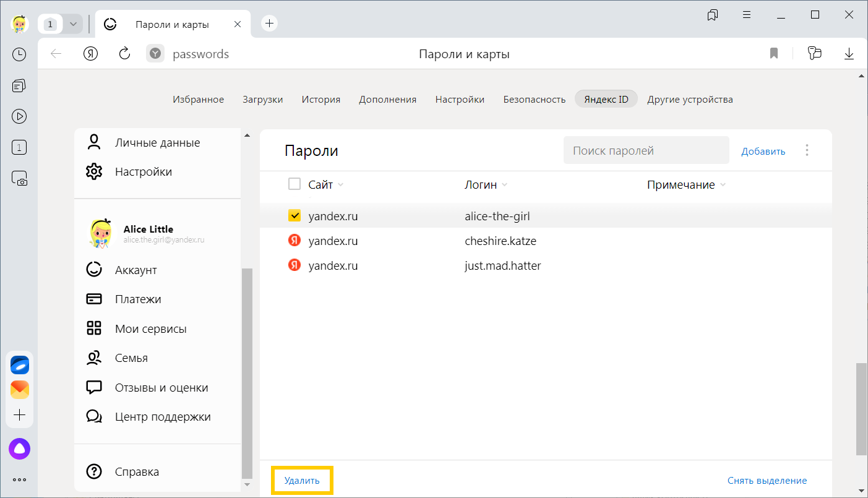Open the Настройки top tab
Screen dimensions: 868x498
[460, 99]
